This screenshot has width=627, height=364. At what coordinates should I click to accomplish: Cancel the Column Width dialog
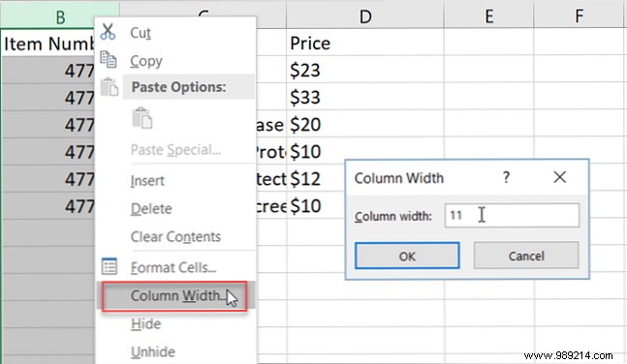pyautogui.click(x=526, y=256)
